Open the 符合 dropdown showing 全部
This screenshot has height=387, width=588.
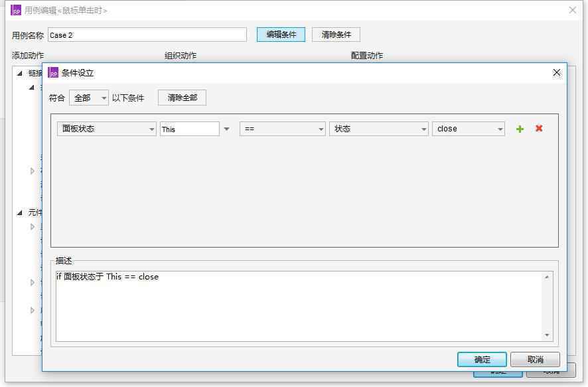(x=89, y=97)
